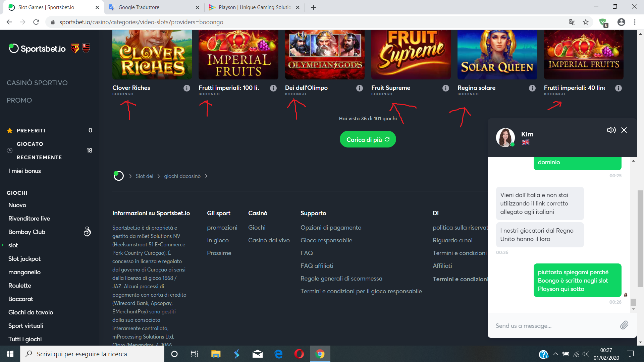Close the Google Traduttore tab

pyautogui.click(x=197, y=7)
